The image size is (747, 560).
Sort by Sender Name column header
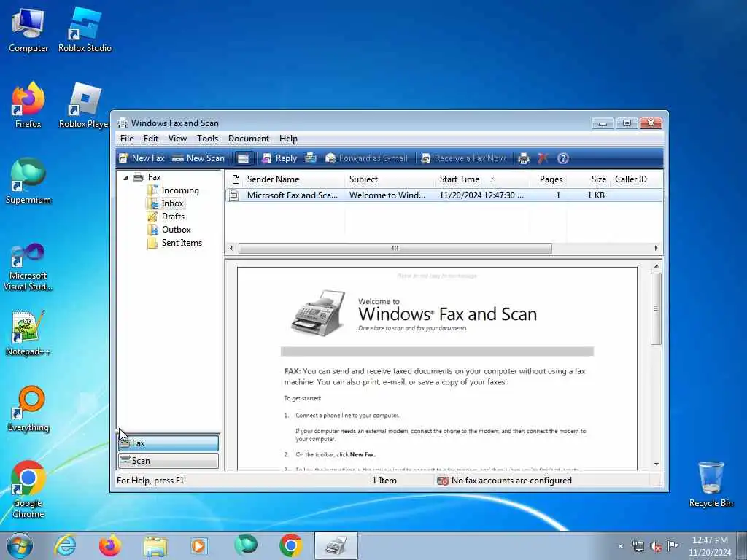[x=293, y=179]
